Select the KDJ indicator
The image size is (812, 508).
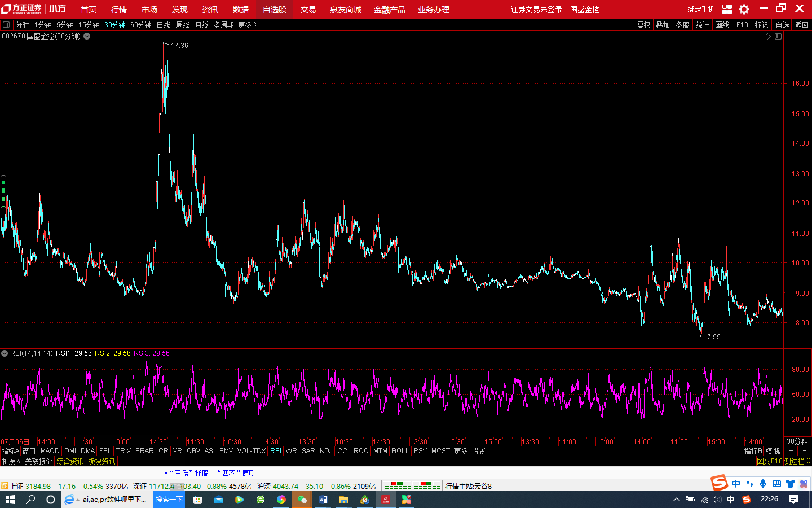coord(326,451)
